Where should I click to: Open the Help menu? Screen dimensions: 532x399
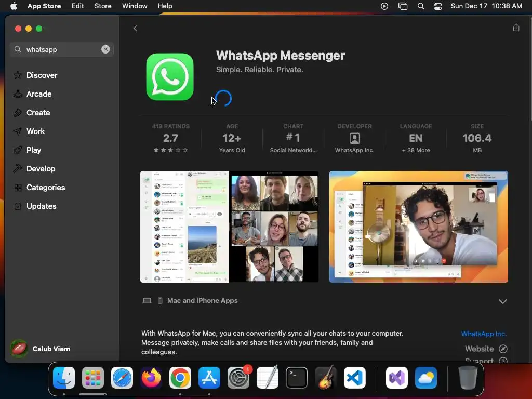pos(165,6)
